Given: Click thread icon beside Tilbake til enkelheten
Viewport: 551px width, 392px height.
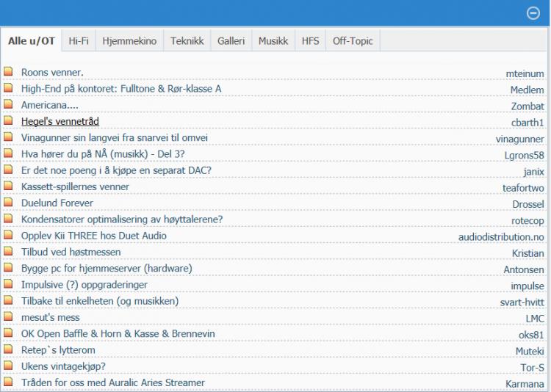Looking at the screenshot, I should tap(8, 300).
